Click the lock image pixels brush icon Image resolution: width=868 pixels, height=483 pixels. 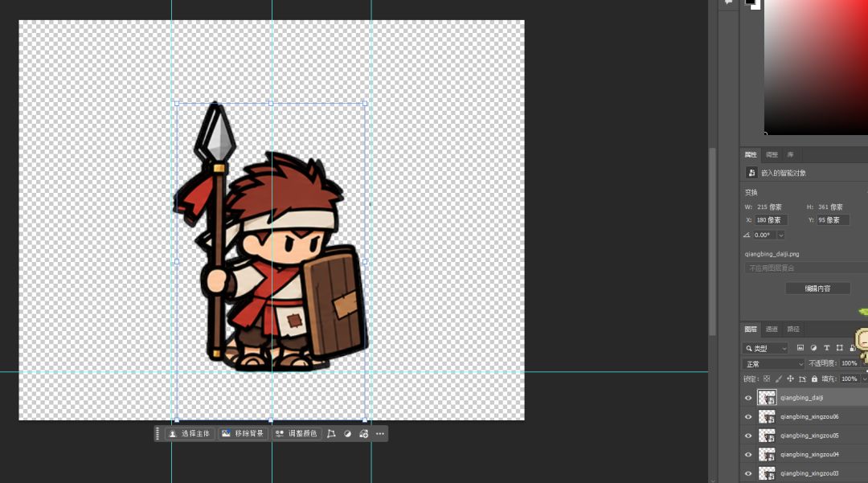(x=778, y=379)
